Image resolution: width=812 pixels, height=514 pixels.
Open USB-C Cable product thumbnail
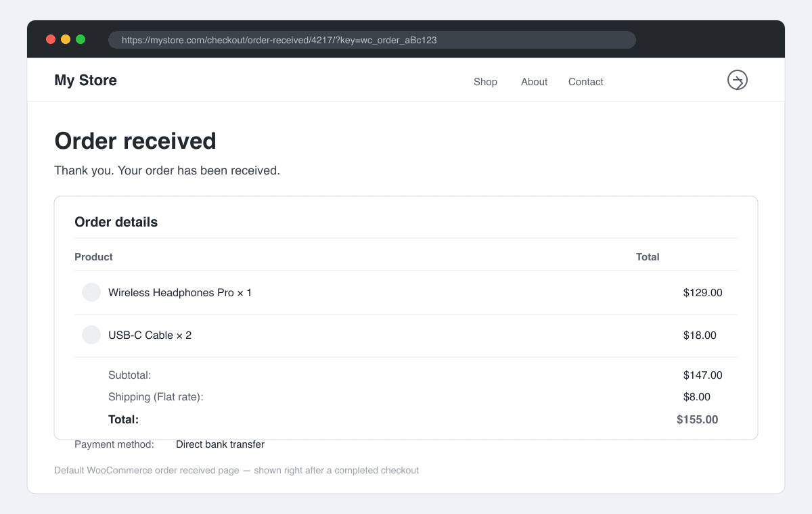pos(91,335)
